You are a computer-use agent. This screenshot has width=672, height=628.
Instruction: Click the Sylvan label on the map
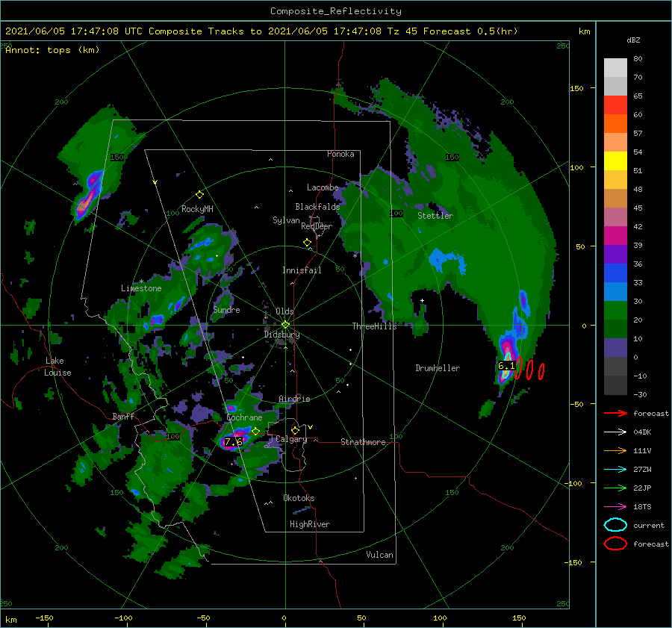coord(286,220)
